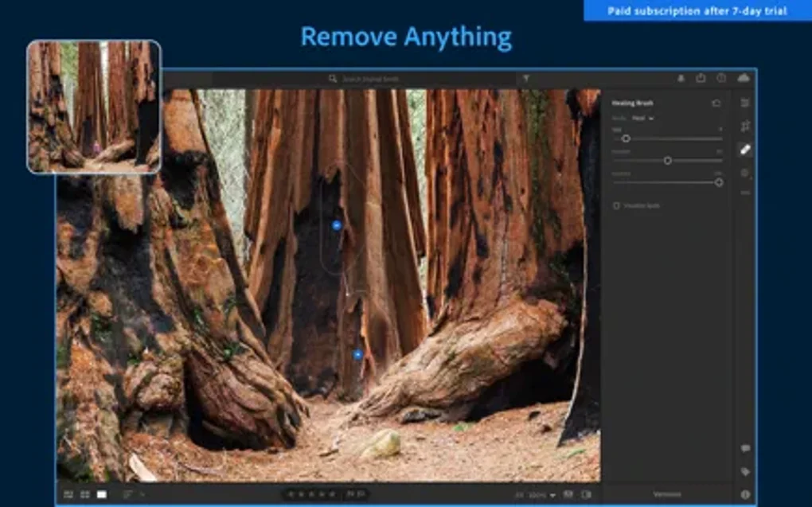Open the Edit adjustments panel icon
The width and height of the screenshot is (812, 507).
click(x=745, y=103)
